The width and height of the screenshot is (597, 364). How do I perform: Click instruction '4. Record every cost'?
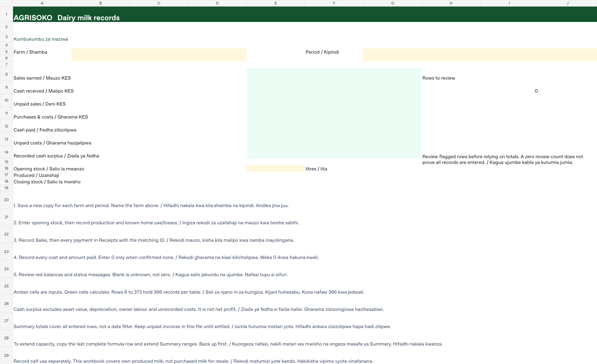[x=166, y=257]
